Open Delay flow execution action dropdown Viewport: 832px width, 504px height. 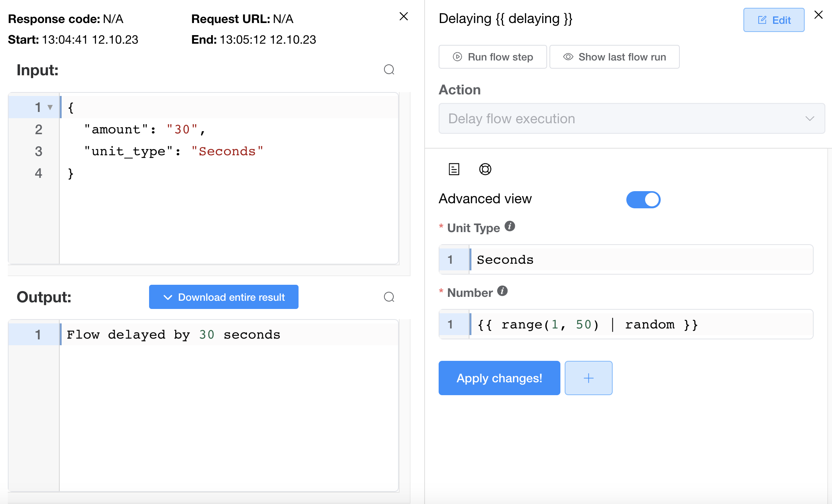631,119
